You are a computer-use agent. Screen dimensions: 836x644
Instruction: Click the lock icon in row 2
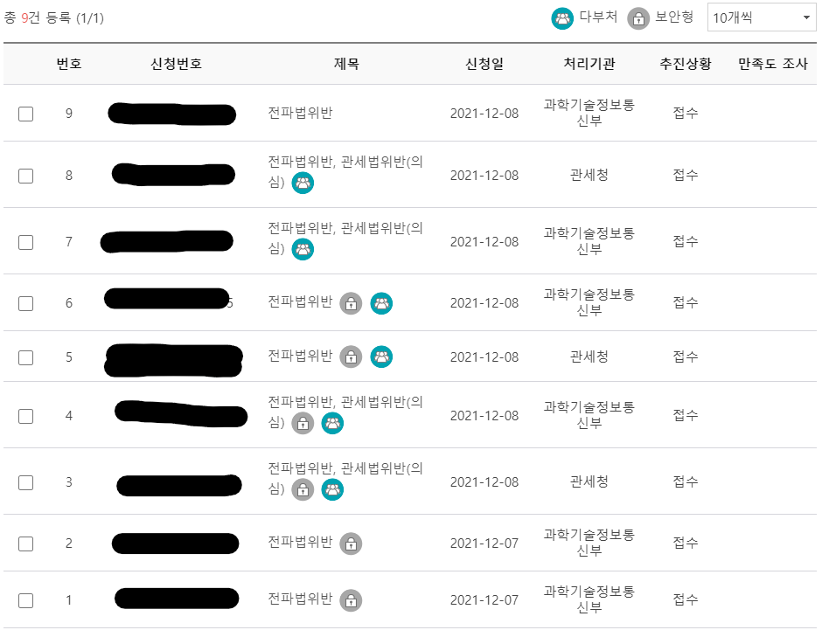(x=351, y=544)
